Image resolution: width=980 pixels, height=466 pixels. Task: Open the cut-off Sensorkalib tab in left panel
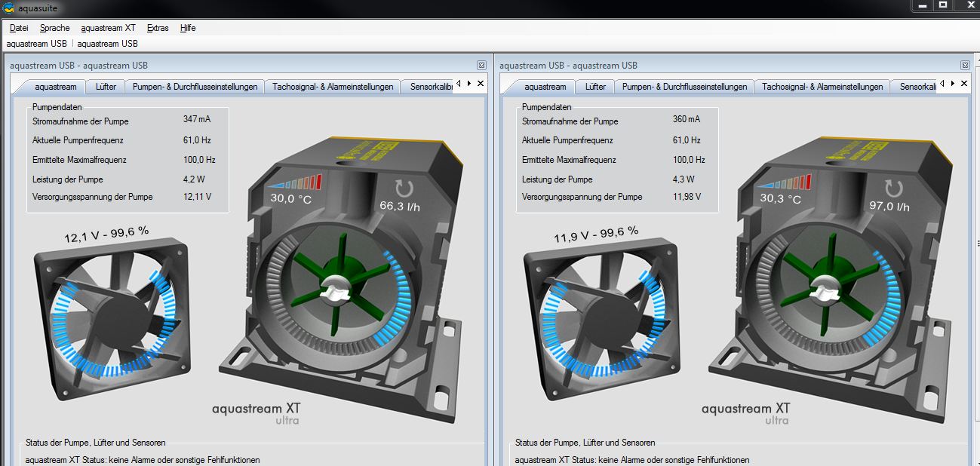(x=427, y=87)
